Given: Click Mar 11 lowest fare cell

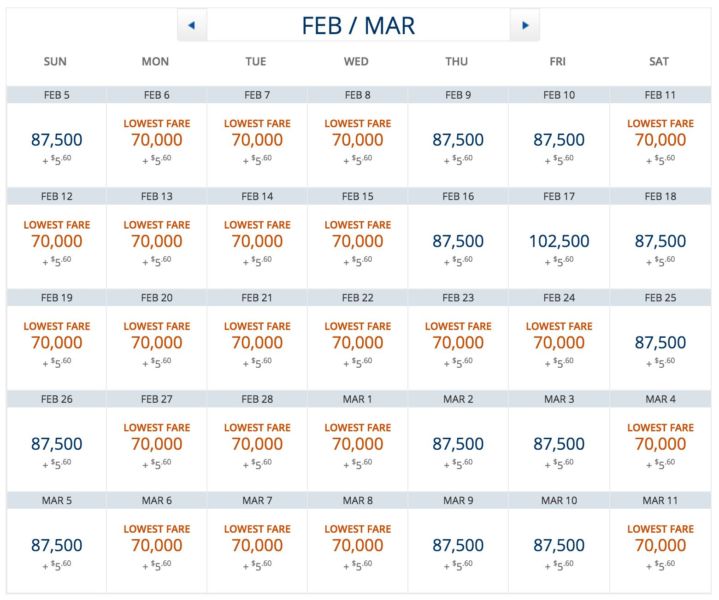Looking at the screenshot, I should 660,546.
